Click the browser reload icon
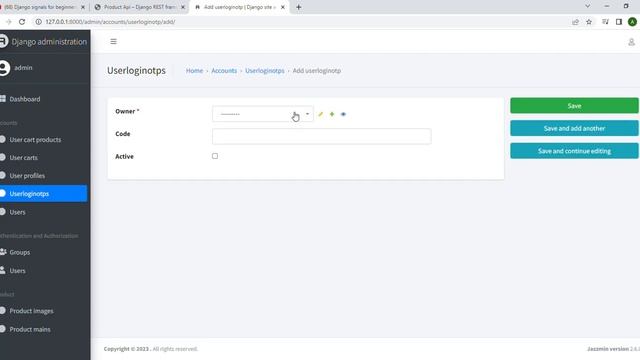The width and height of the screenshot is (640, 360). pos(22,22)
